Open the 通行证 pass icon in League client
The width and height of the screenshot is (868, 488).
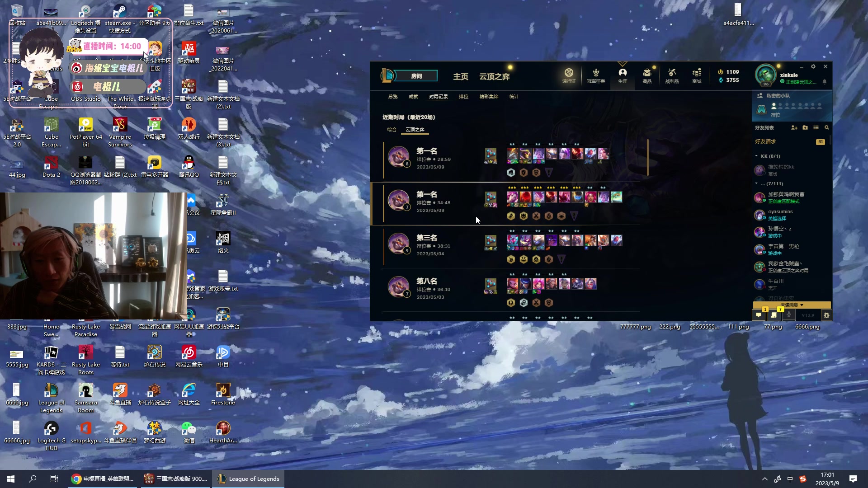click(x=569, y=75)
